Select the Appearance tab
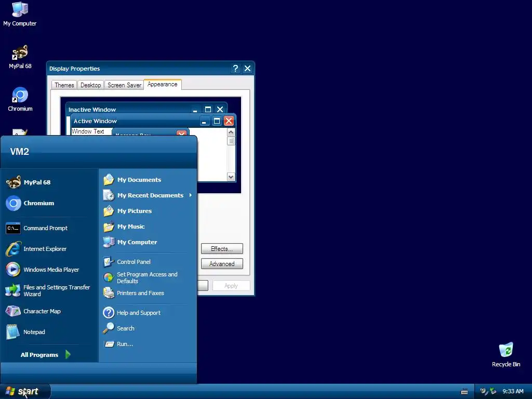This screenshot has width=532, height=399. (x=163, y=84)
